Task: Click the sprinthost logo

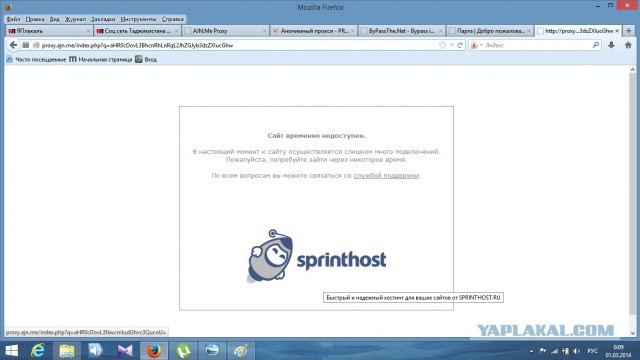Action: pyautogui.click(x=316, y=256)
